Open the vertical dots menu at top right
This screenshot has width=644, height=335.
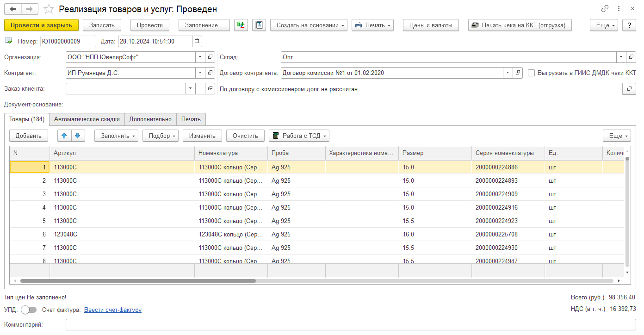pos(619,9)
